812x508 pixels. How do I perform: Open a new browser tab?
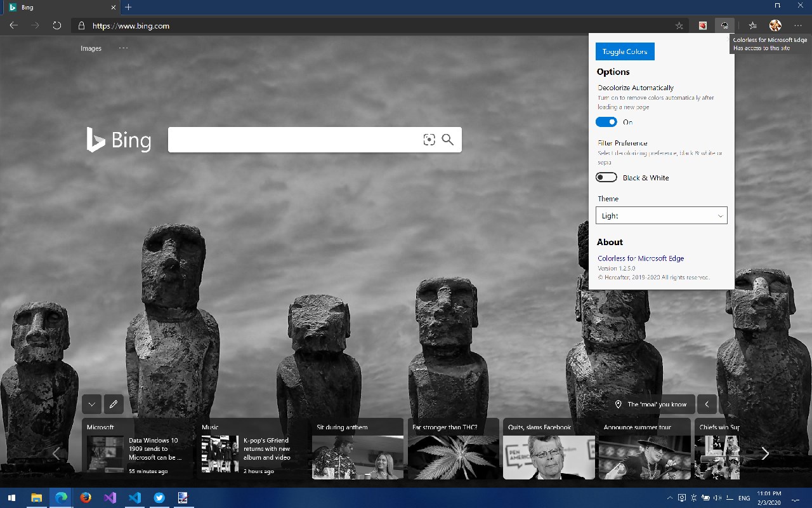pyautogui.click(x=128, y=7)
